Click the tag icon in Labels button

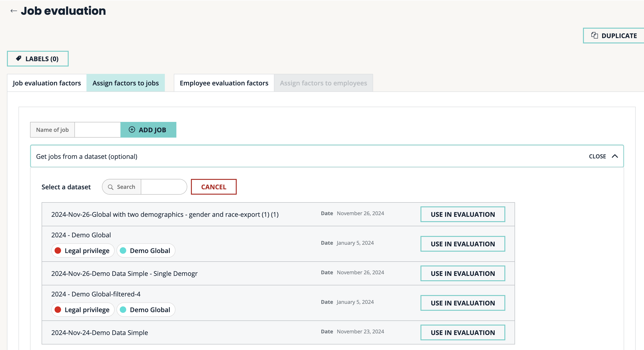[x=18, y=58]
